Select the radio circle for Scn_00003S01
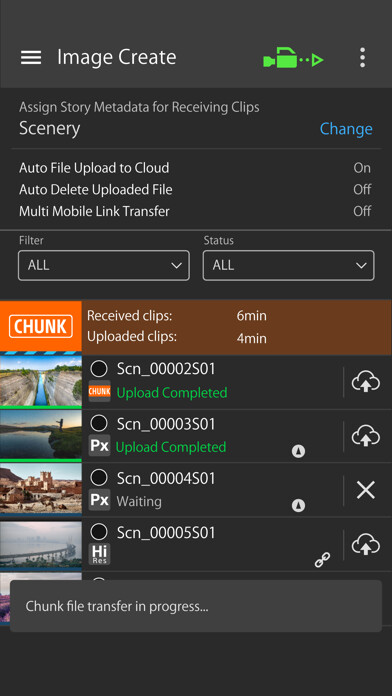 click(x=99, y=423)
